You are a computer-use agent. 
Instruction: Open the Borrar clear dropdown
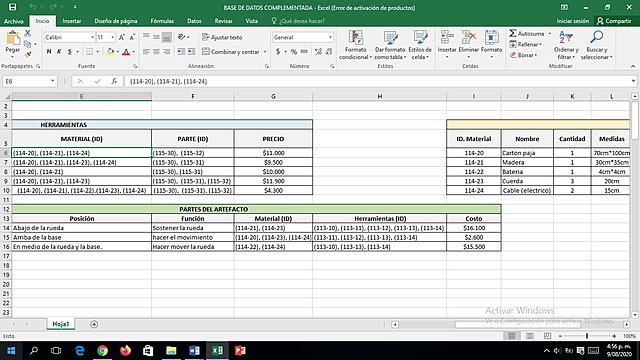524,55
